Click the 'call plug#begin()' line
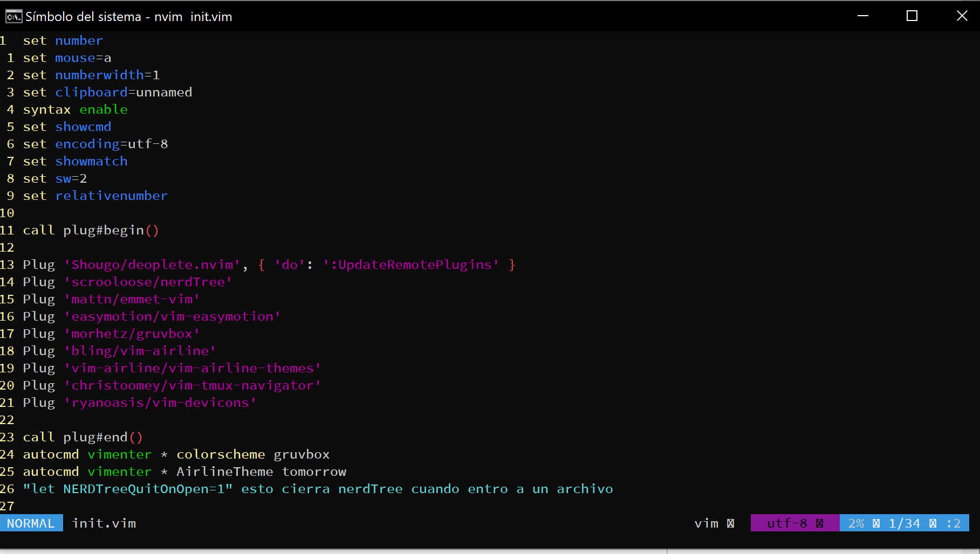The width and height of the screenshot is (980, 554). pos(91,230)
